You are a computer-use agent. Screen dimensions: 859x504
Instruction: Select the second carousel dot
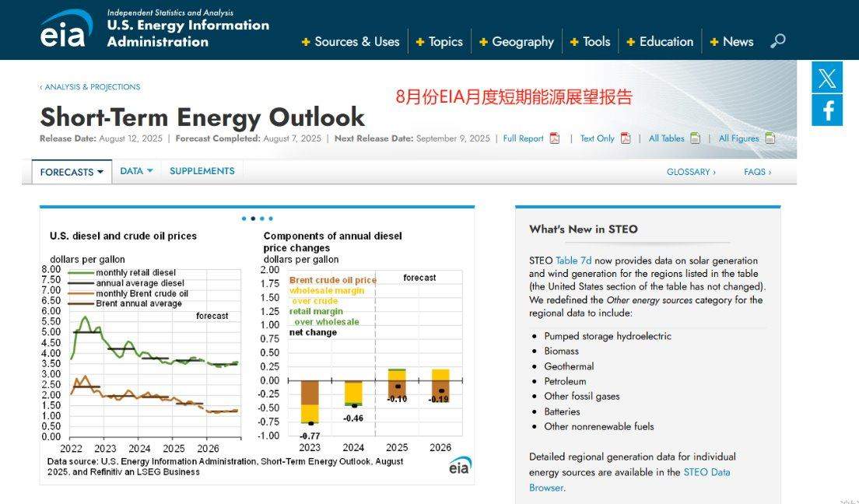pyautogui.click(x=253, y=219)
